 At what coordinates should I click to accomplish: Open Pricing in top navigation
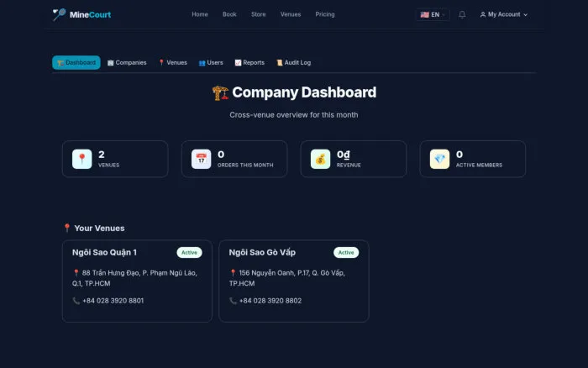click(x=325, y=14)
